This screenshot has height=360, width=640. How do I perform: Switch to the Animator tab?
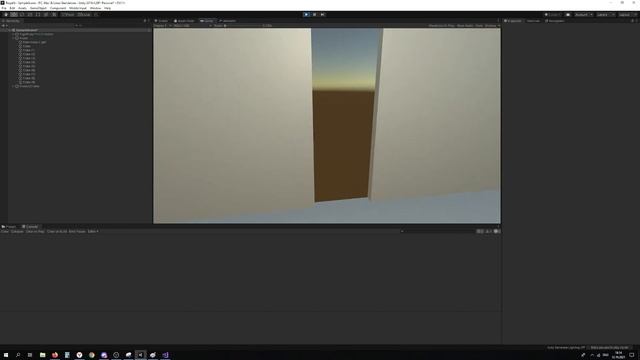(x=228, y=21)
